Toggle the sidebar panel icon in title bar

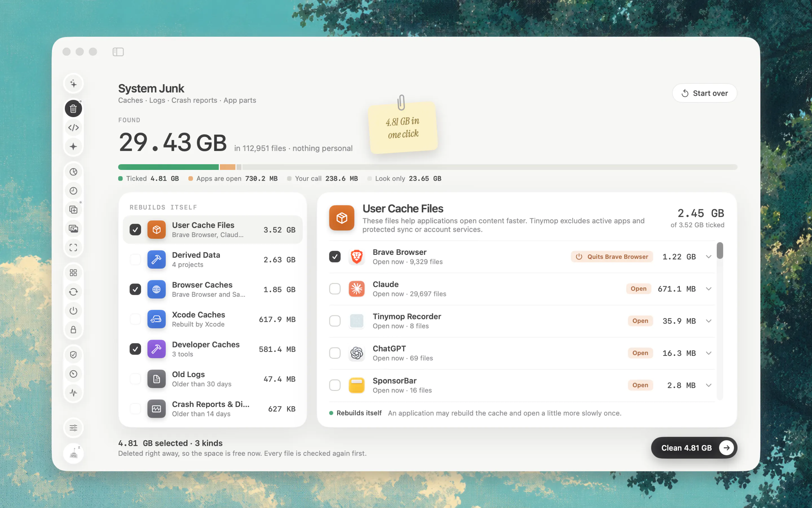click(118, 52)
